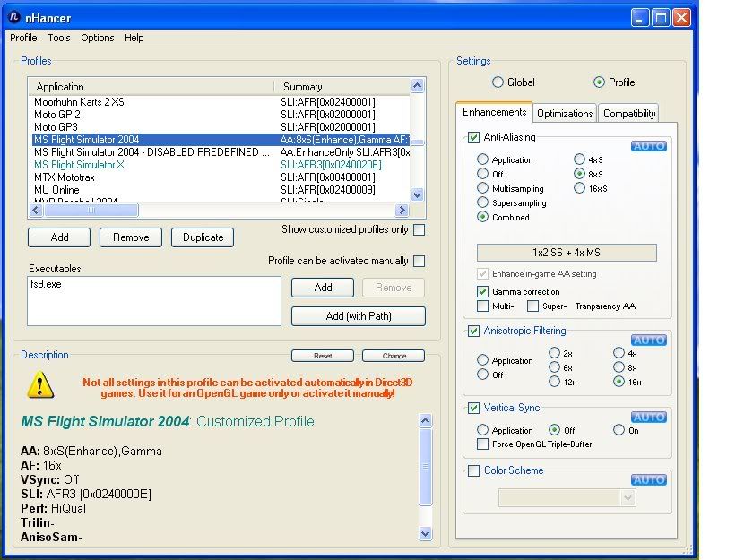Click the Duplicate profile button
Screen dimensions: 753x560
(203, 237)
